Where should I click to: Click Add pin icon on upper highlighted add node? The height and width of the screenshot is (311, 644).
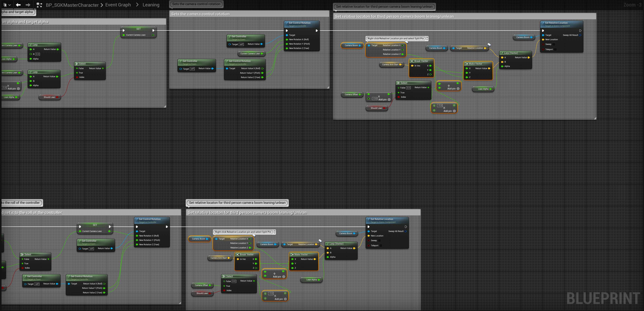tap(458, 88)
